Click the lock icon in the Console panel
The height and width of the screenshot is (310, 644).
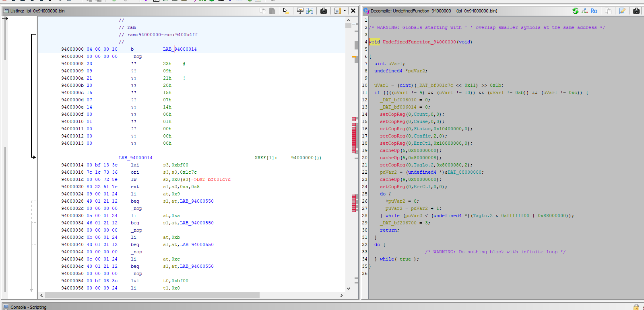click(x=636, y=307)
